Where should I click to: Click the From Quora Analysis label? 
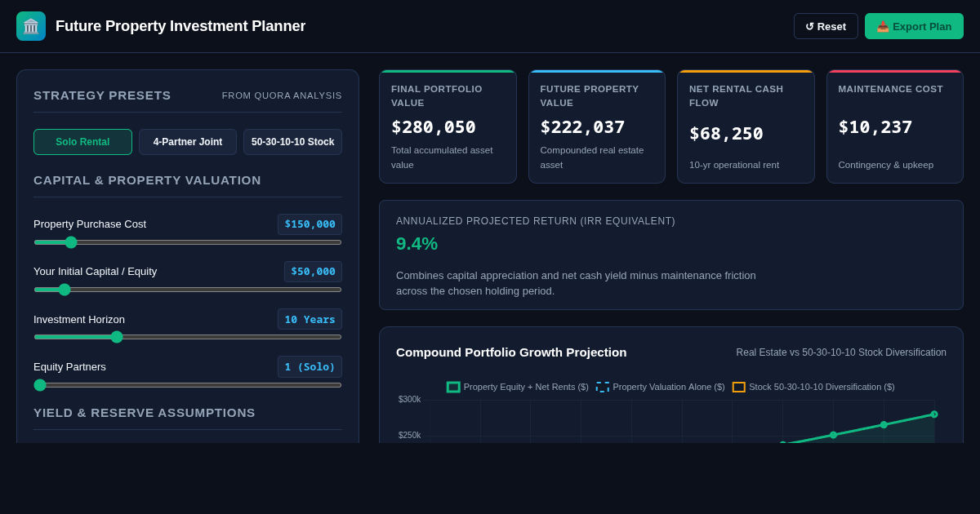(x=282, y=95)
